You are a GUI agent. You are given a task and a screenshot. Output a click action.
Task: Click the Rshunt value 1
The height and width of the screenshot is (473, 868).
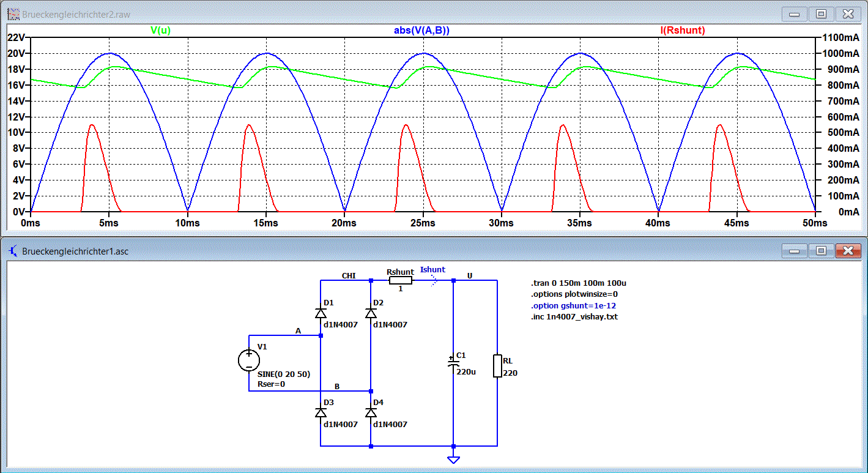point(401,289)
